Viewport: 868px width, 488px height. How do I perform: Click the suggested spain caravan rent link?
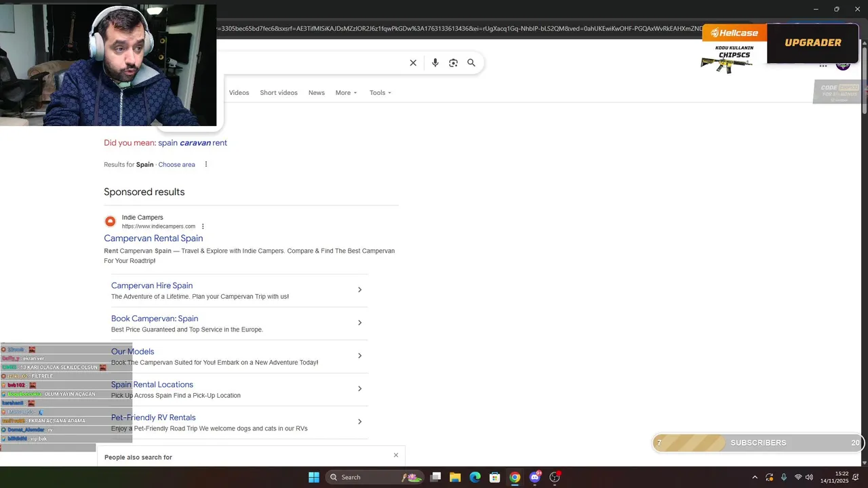(193, 143)
